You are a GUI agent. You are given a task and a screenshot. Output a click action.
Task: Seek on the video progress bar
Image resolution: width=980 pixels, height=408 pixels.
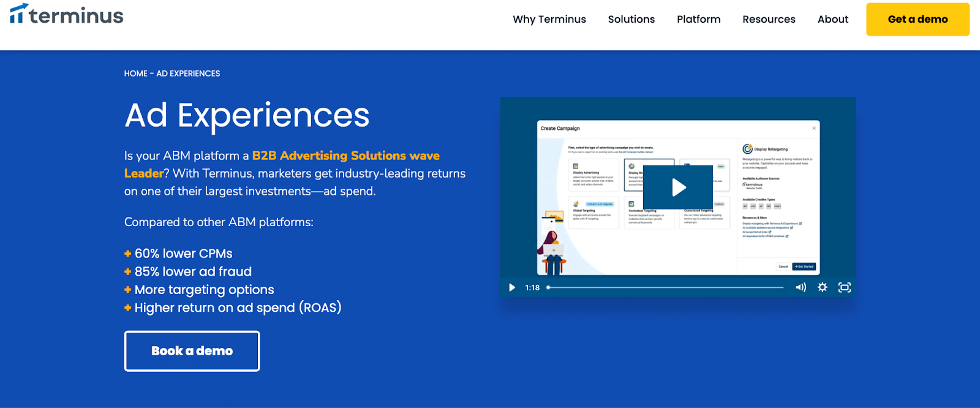[665, 287]
